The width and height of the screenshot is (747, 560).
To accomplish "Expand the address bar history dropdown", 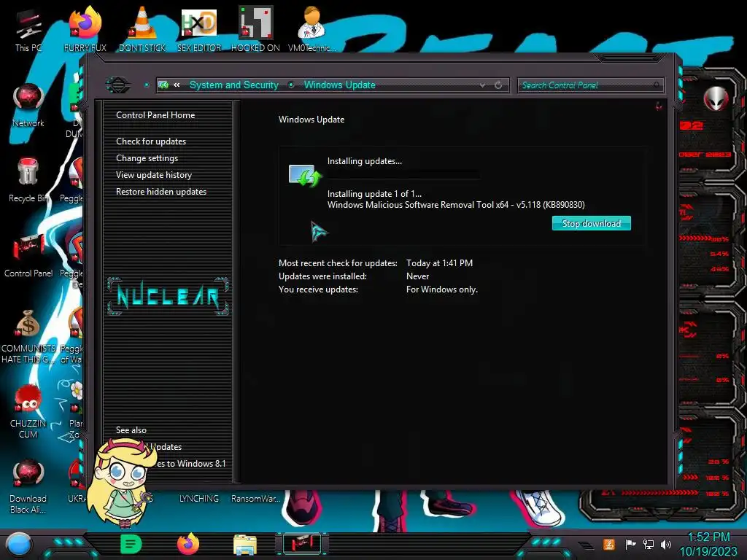I will point(483,85).
